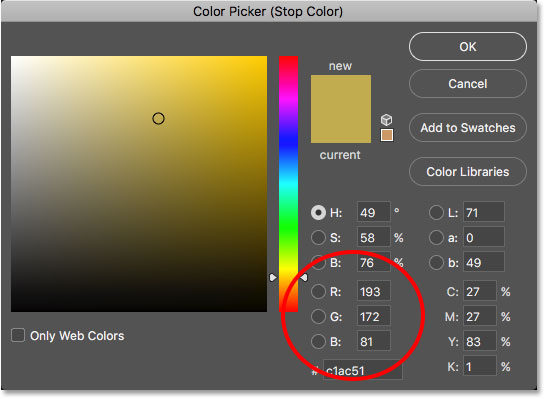545x399 pixels.
Task: Click the 'current' label under the swatch
Action: pyautogui.click(x=340, y=155)
